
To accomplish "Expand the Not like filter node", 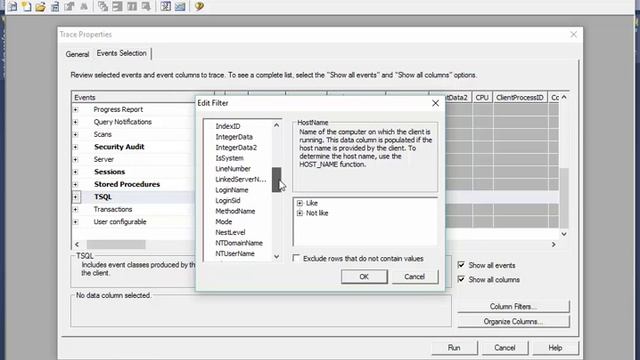I will click(x=300, y=213).
